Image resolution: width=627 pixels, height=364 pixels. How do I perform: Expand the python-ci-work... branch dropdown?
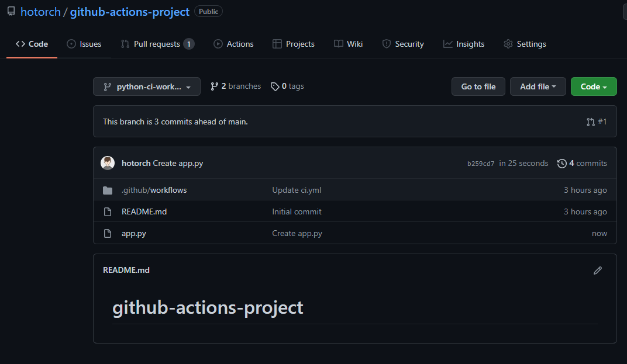[147, 86]
